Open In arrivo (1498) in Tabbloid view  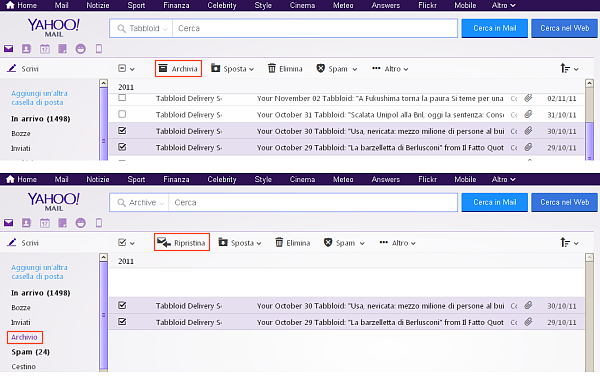point(41,119)
